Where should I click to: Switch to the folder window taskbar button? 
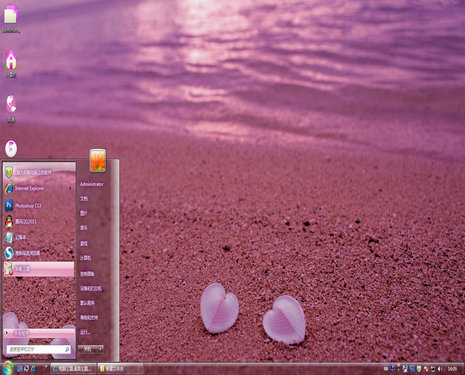click(x=121, y=369)
